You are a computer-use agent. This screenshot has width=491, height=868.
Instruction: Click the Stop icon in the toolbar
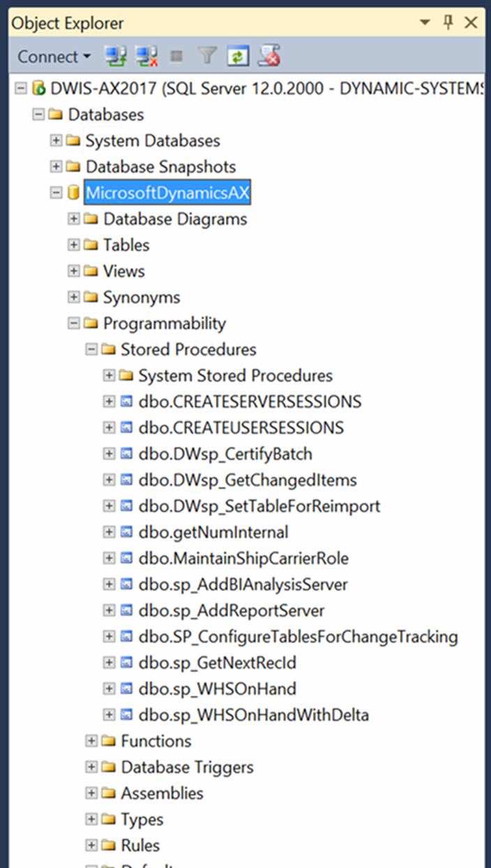pyautogui.click(x=177, y=56)
